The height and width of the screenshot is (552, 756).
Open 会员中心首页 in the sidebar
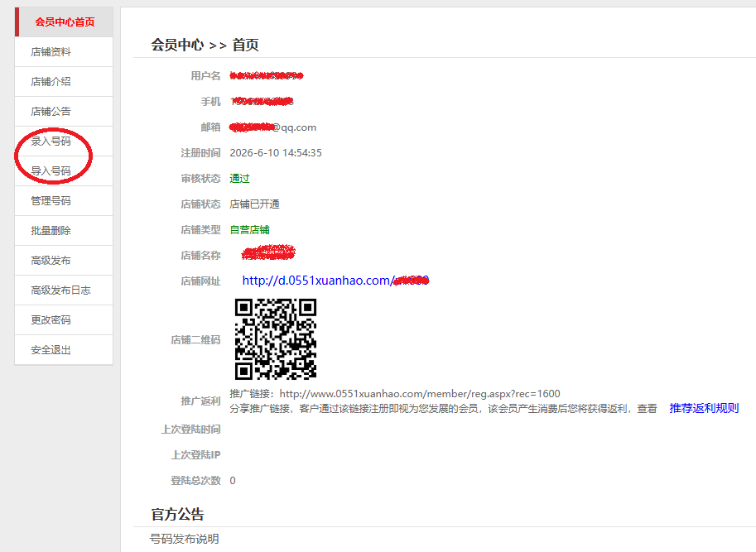pyautogui.click(x=64, y=22)
